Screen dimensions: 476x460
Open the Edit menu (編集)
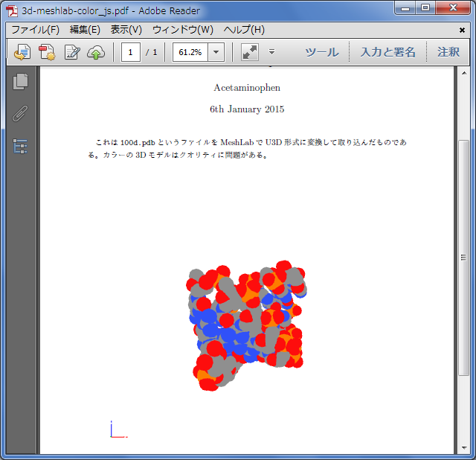click(85, 30)
